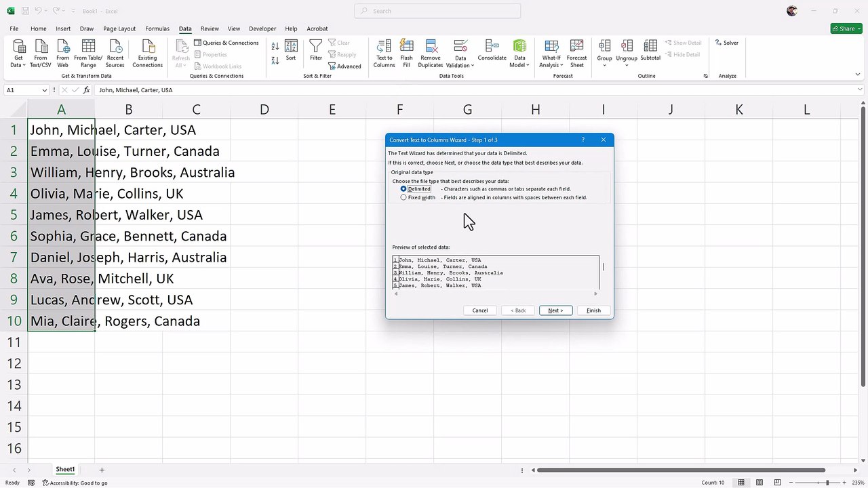This screenshot has width=868, height=488.
Task: Click the preview data vertical scrollbar
Action: pyautogui.click(x=604, y=266)
